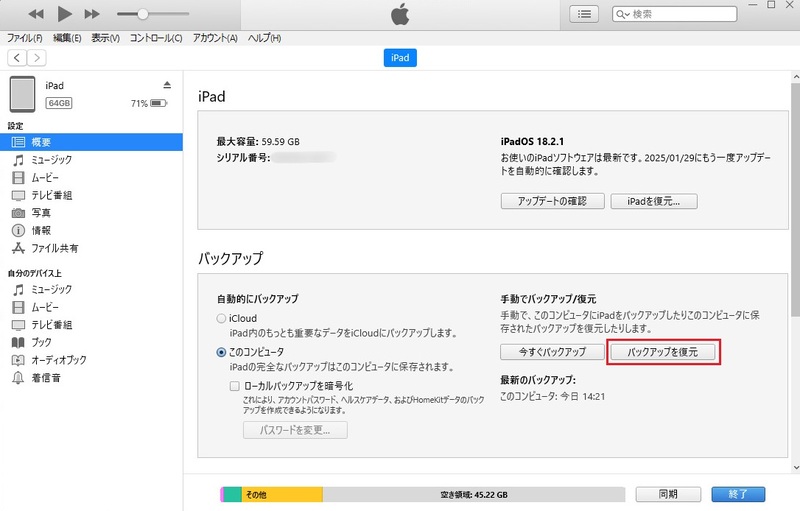Click the 最大容量: 59.59 GB text
This screenshot has width=800, height=511.
[258, 141]
